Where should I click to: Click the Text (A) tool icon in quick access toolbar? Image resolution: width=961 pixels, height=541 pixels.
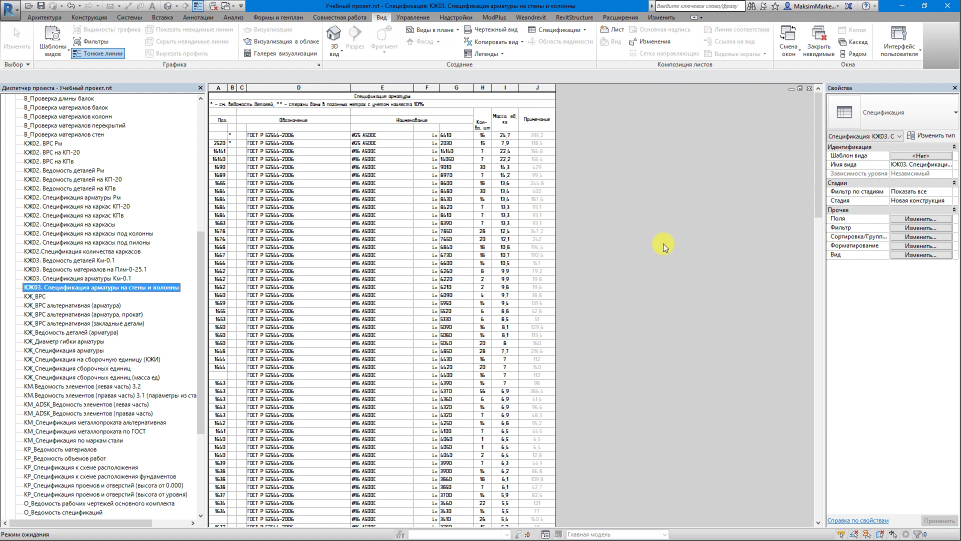point(153,6)
